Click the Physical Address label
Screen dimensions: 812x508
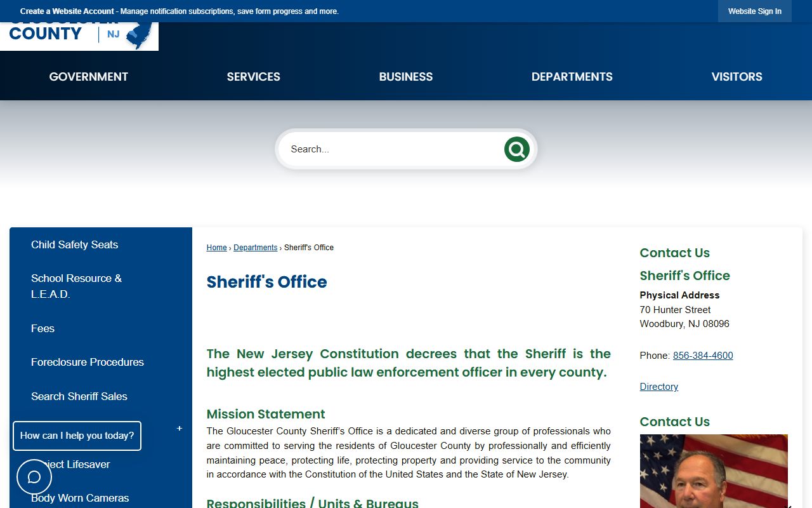pyautogui.click(x=679, y=295)
